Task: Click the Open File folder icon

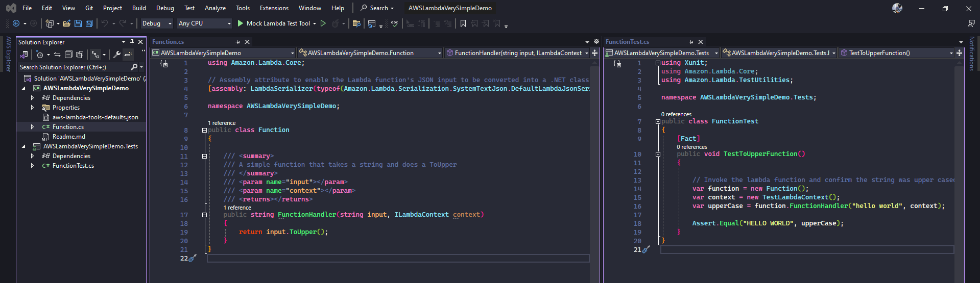Action: click(67, 23)
